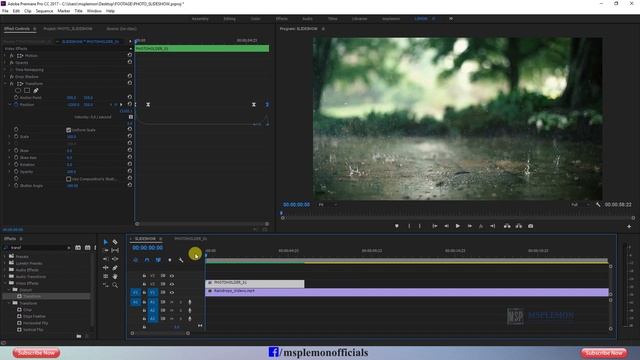The image size is (640, 360).
Task: Step forward one frame in Program monitor
Action: point(469,226)
